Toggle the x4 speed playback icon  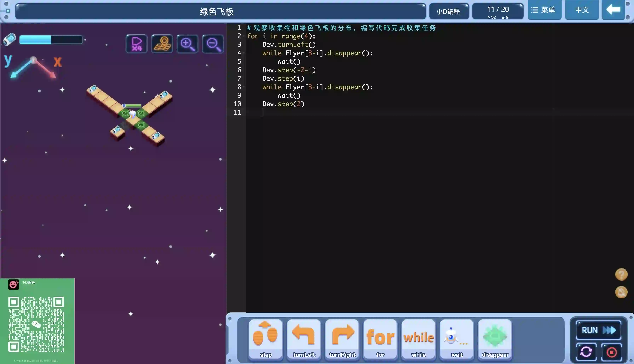coord(137,44)
